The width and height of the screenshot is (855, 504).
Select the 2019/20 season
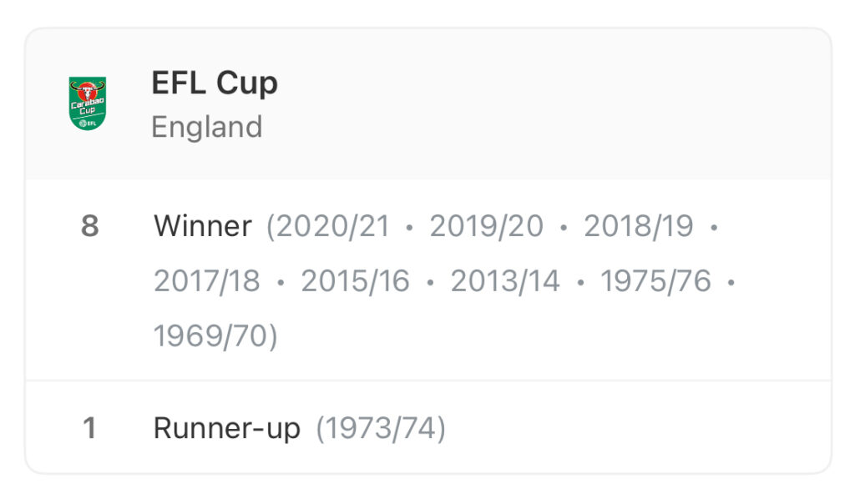click(x=486, y=226)
